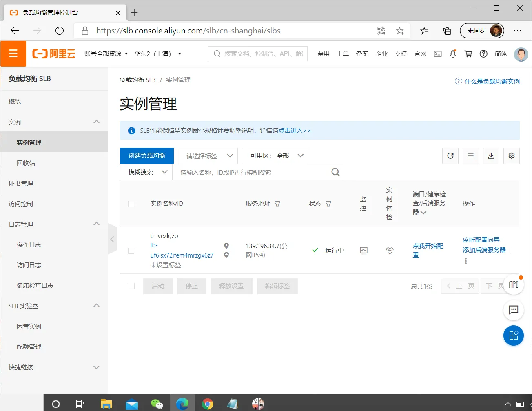Image resolution: width=532 pixels, height=411 pixels.
Task: Open the orange hamburger menu
Action: (13, 53)
